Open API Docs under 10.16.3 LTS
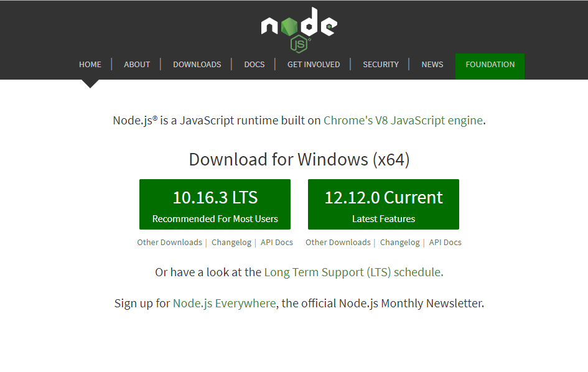Screen dimensions: 588x372 click(277, 242)
